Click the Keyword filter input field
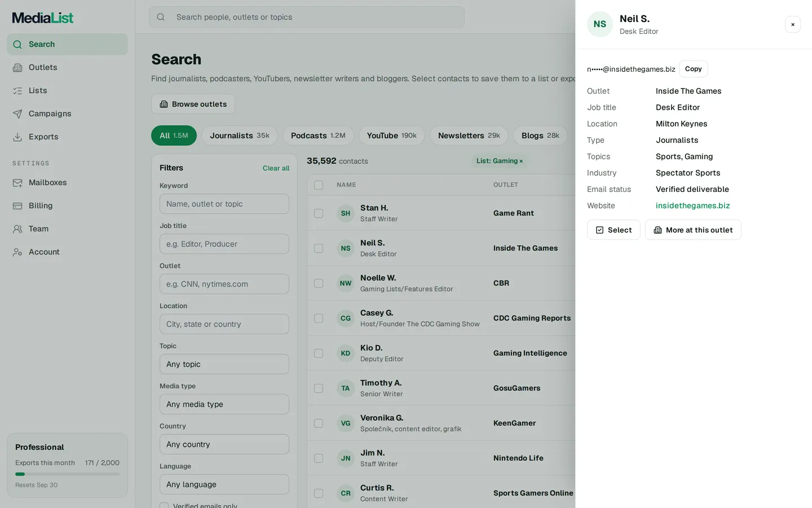 [224, 204]
